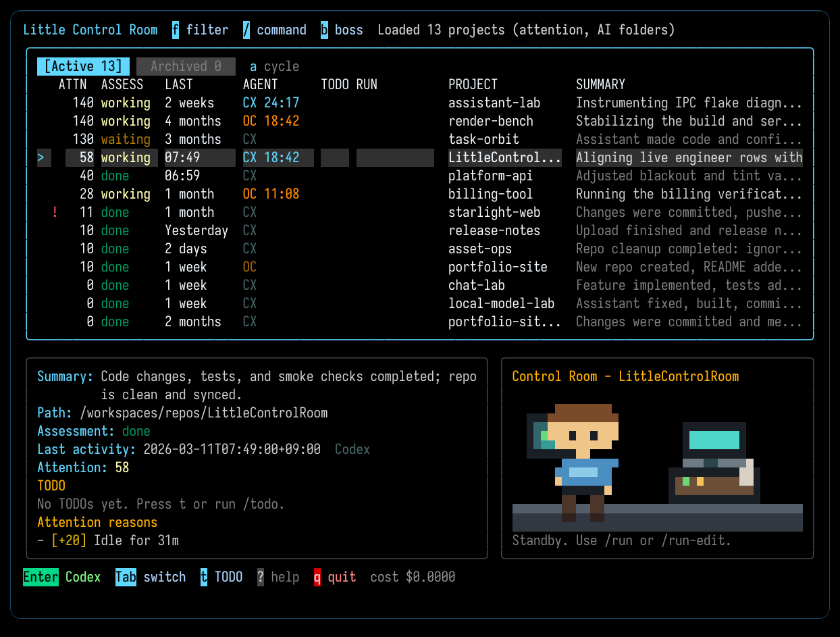This screenshot has width=840, height=637.
Task: Click the ATTN column header
Action: coord(73,84)
